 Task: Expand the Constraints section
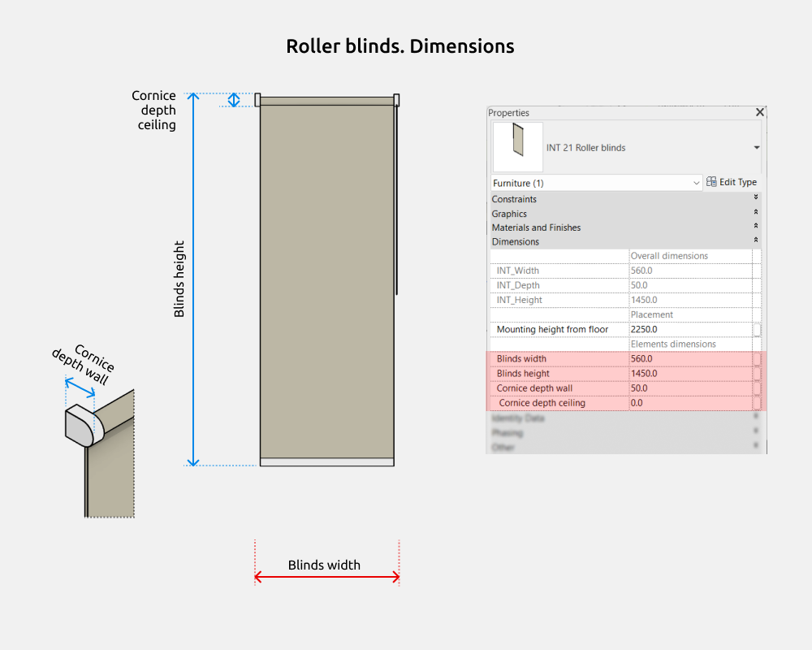tap(755, 197)
